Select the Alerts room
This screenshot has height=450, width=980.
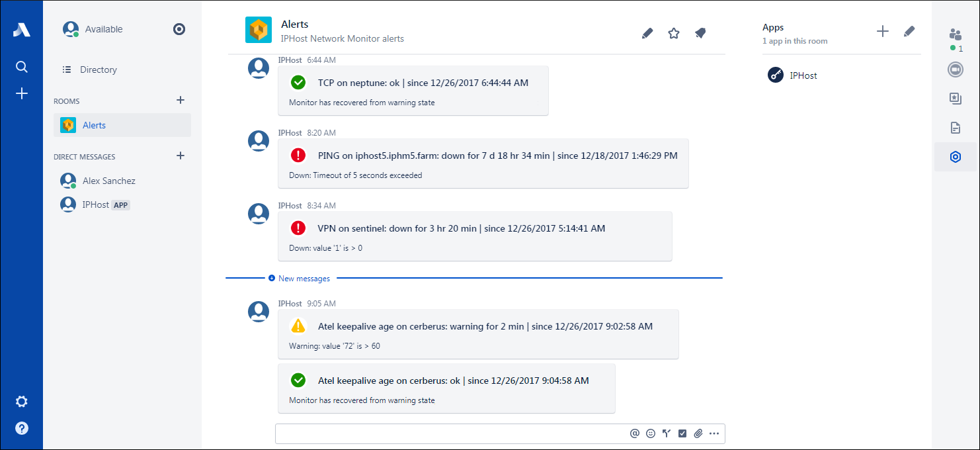[x=122, y=125]
